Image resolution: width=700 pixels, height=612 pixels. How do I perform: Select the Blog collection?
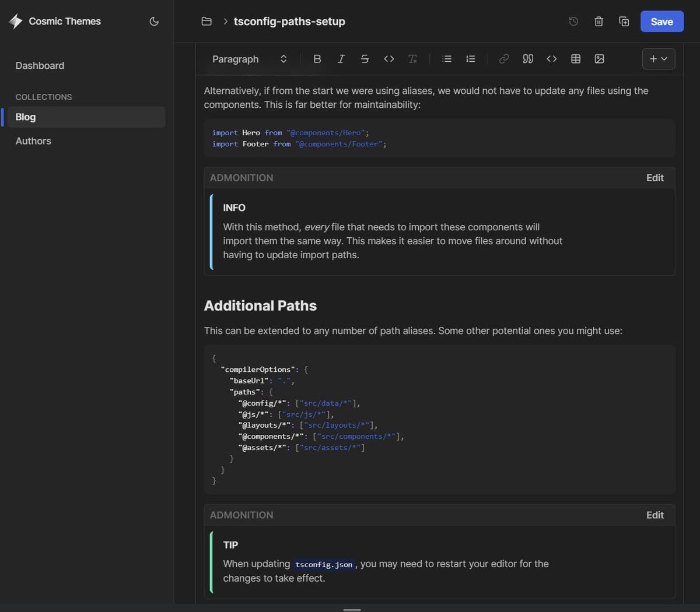(26, 117)
